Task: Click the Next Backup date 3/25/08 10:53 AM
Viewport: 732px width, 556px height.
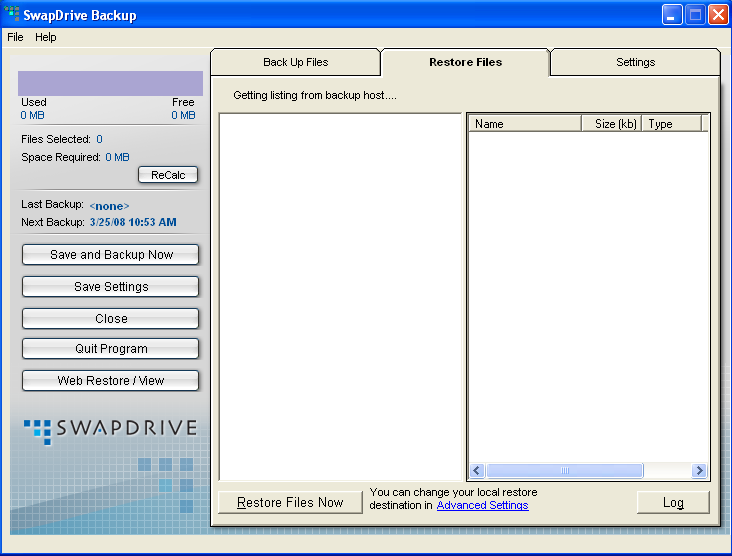Action: pyautogui.click(x=133, y=222)
